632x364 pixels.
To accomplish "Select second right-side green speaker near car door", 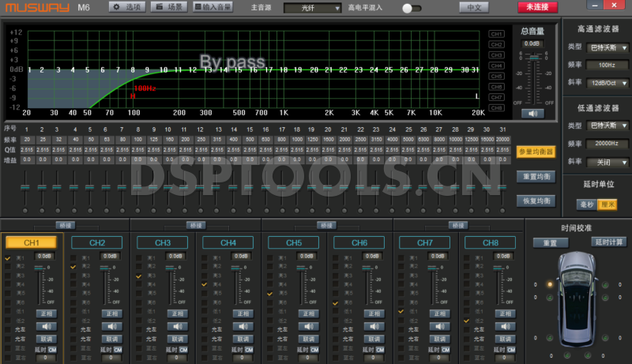I will point(605,298).
